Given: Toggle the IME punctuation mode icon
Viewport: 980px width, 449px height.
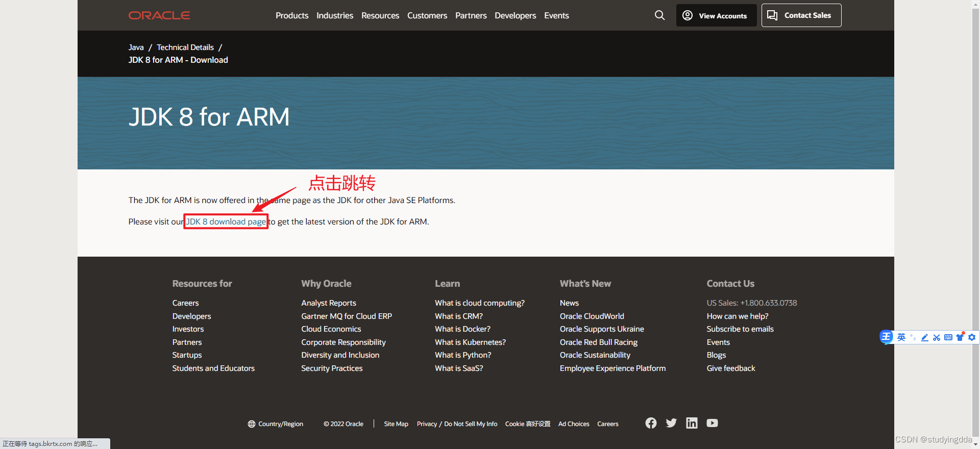Looking at the screenshot, I should tap(913, 337).
